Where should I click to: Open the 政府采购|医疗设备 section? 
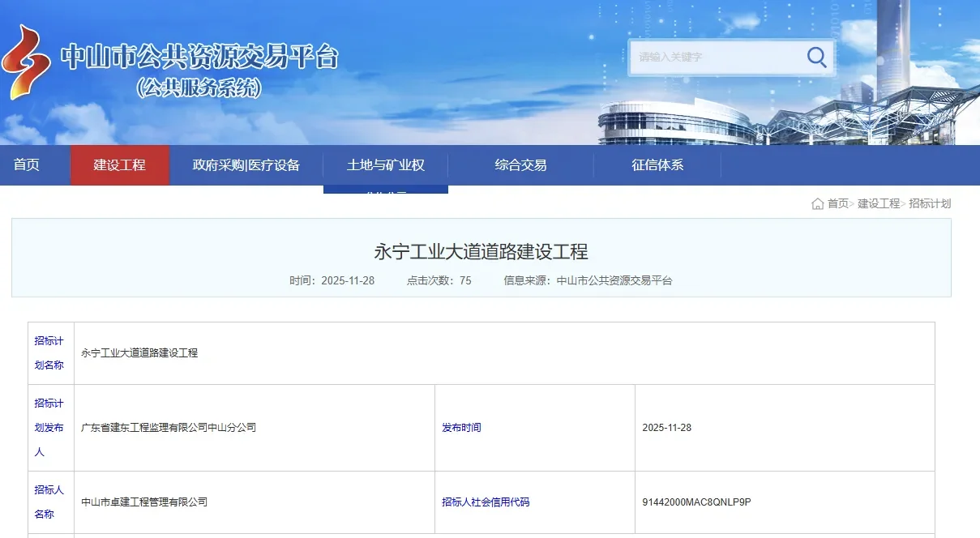click(246, 164)
